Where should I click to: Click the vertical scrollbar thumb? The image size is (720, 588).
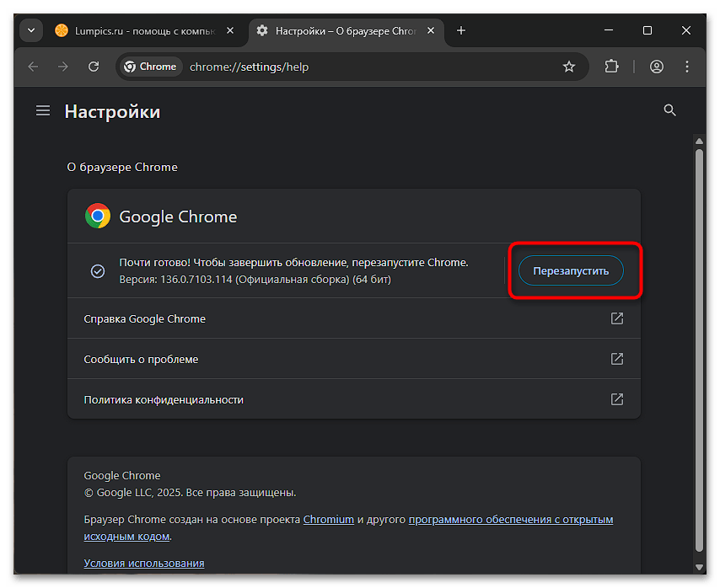pos(699,350)
